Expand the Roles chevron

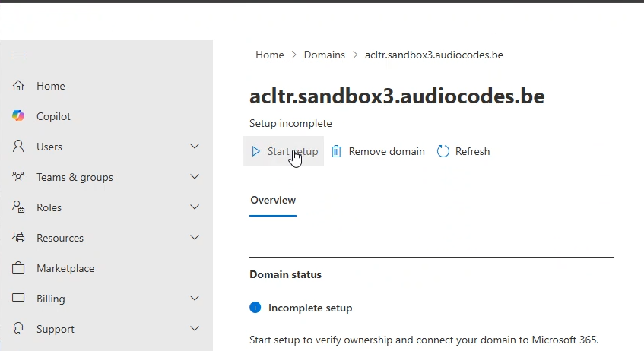click(195, 207)
